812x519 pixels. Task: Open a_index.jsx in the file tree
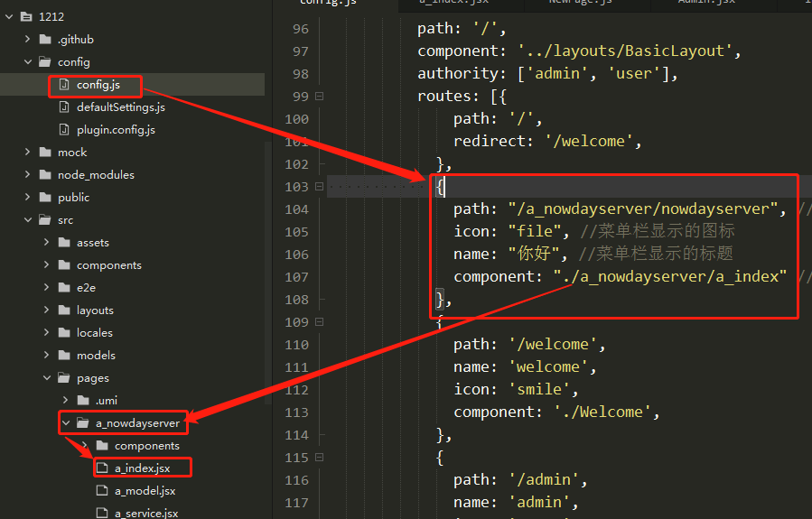click(143, 468)
